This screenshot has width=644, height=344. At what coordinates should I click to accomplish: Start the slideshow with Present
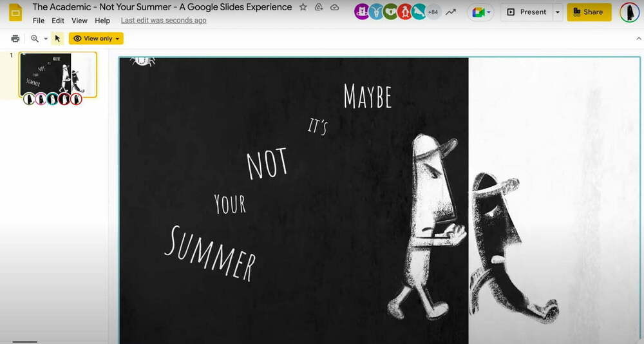coord(526,12)
